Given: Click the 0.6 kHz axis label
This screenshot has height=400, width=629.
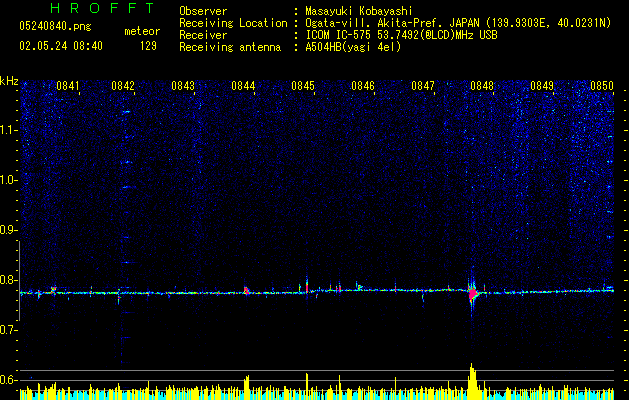Looking at the screenshot, I should point(9,380).
